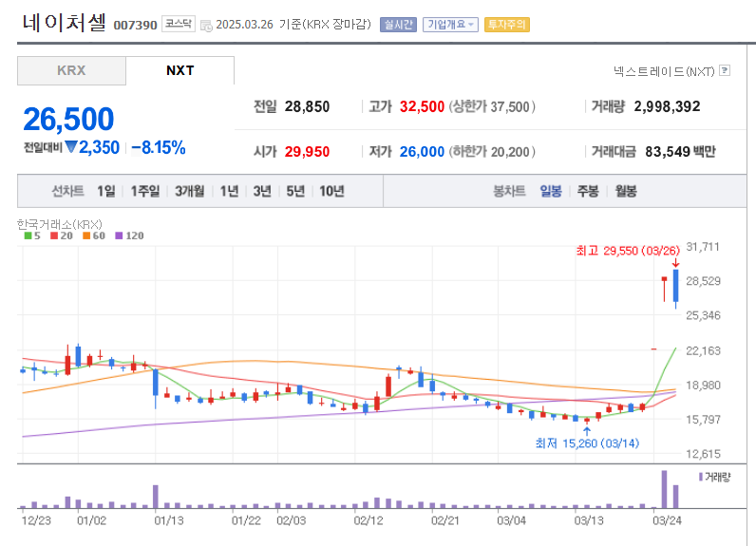The height and width of the screenshot is (546, 756).
Task: Click the current price 26,500
Action: click(x=68, y=119)
